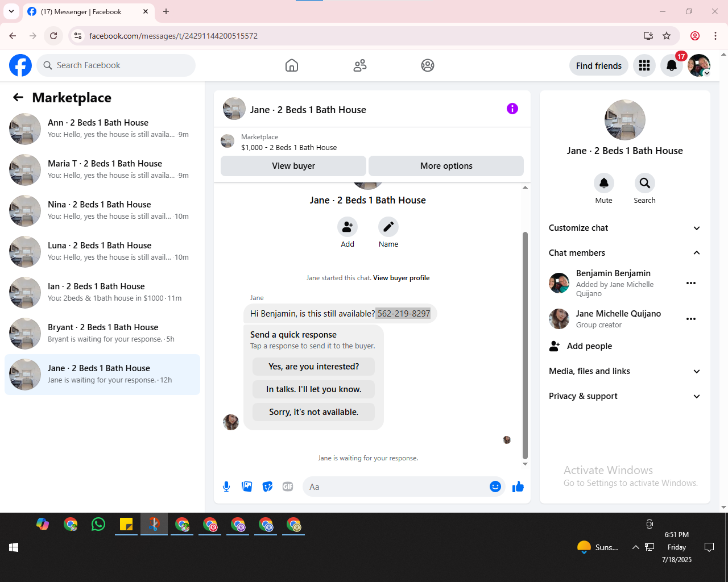The image size is (728, 582).
Task: Open the emoji picker in message box
Action: 495,487
